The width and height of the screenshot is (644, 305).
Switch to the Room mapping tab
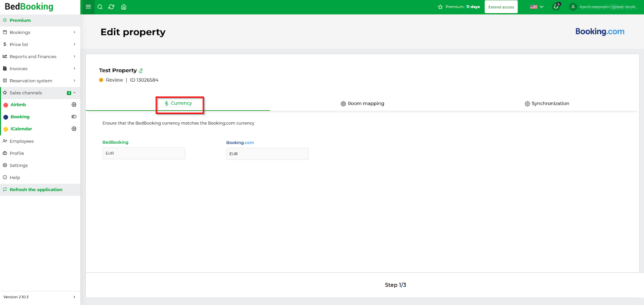click(x=362, y=103)
